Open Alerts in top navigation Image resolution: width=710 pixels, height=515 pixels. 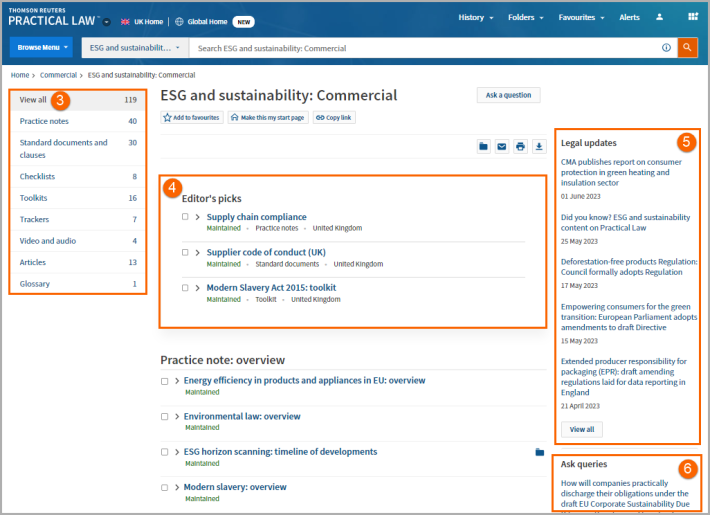pyautogui.click(x=629, y=17)
